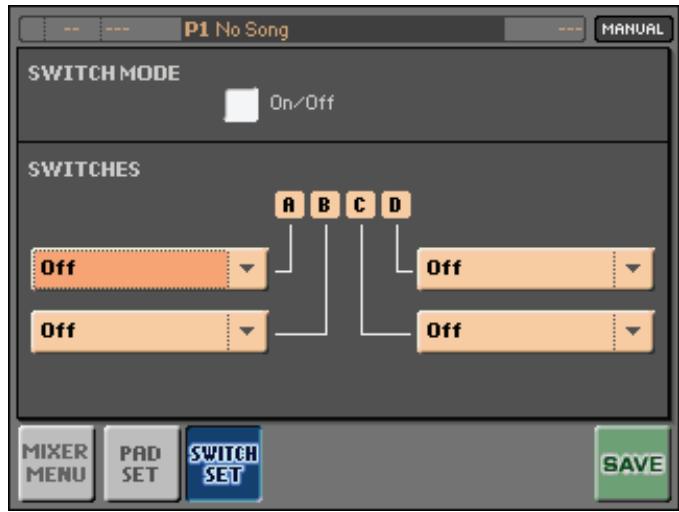679x512 pixels.
Task: Click the MANUAL button
Action: [633, 29]
